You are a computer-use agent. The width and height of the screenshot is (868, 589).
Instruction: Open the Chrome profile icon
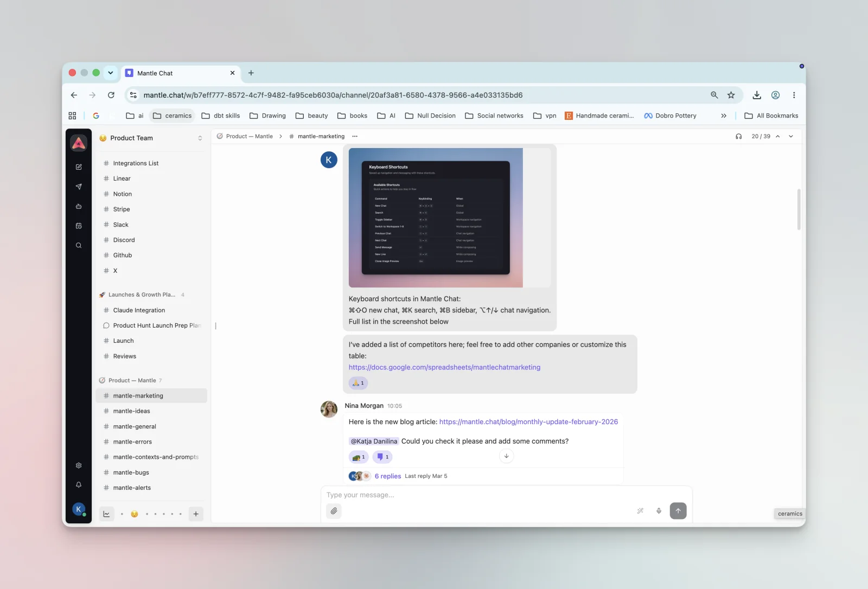pyautogui.click(x=776, y=95)
